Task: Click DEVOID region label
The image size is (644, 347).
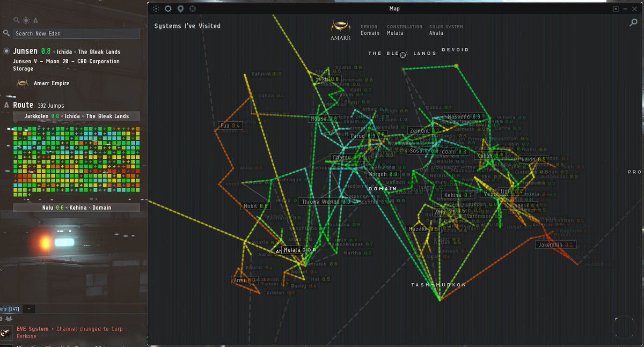Action: pyautogui.click(x=455, y=50)
